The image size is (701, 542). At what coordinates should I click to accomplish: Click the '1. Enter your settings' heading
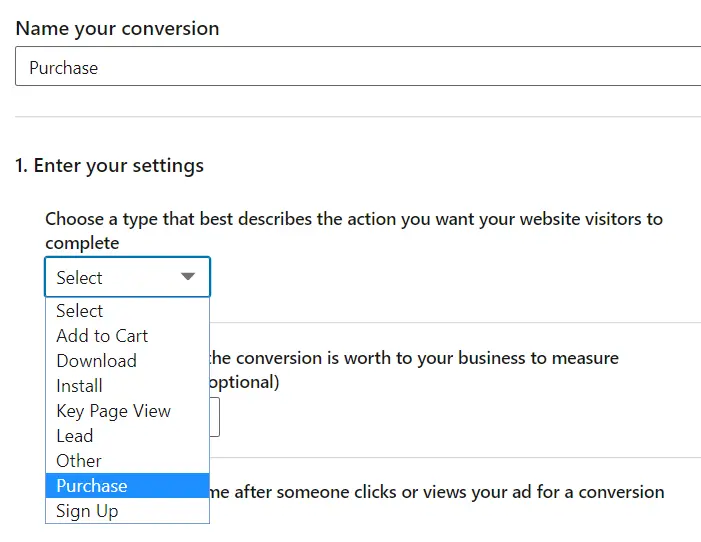(110, 165)
